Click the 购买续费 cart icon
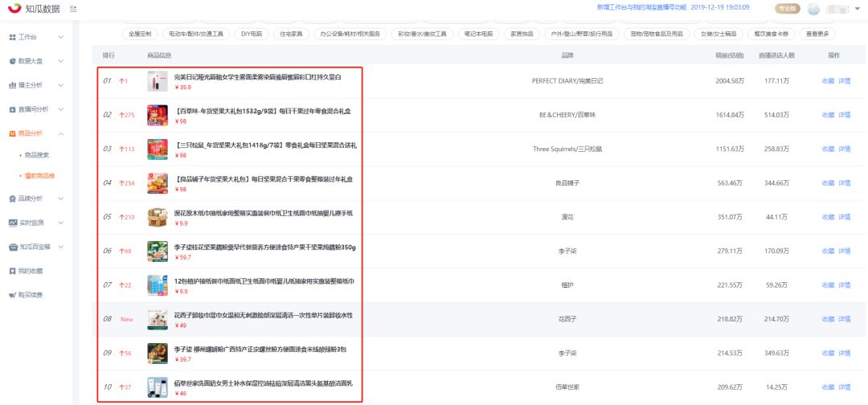 pyautogui.click(x=12, y=295)
